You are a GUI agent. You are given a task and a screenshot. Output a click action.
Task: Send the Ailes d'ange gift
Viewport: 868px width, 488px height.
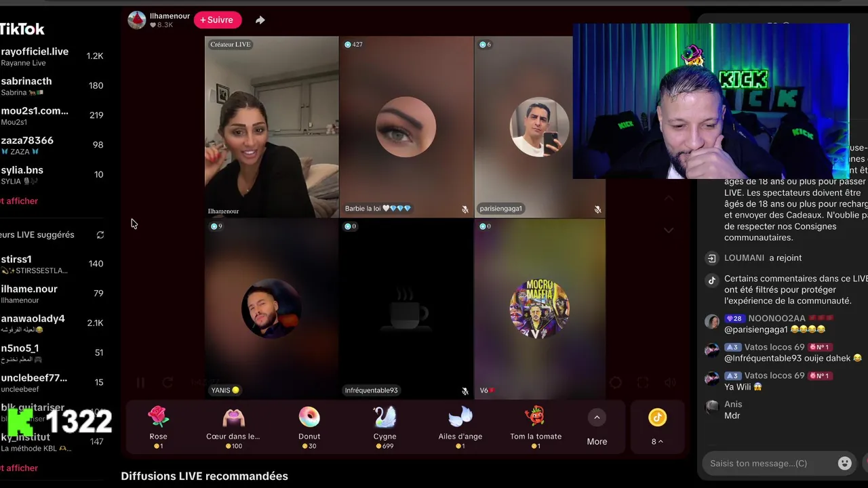(460, 427)
